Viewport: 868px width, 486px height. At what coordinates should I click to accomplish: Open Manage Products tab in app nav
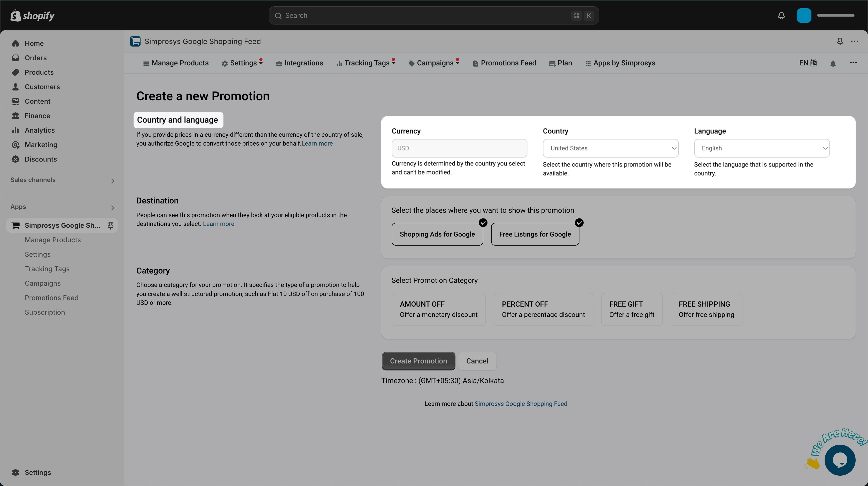176,63
